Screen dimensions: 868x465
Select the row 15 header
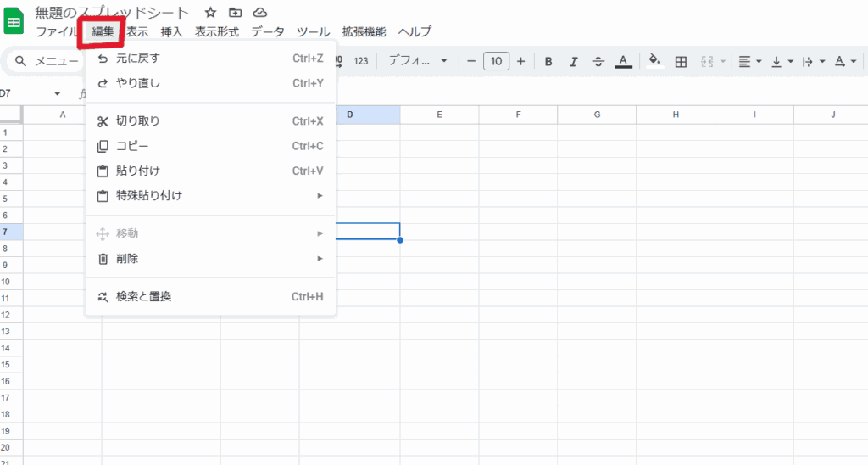(11, 365)
